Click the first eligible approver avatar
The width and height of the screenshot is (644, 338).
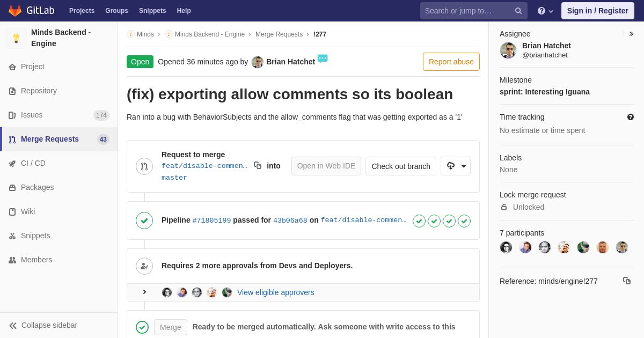pyautogui.click(x=167, y=292)
